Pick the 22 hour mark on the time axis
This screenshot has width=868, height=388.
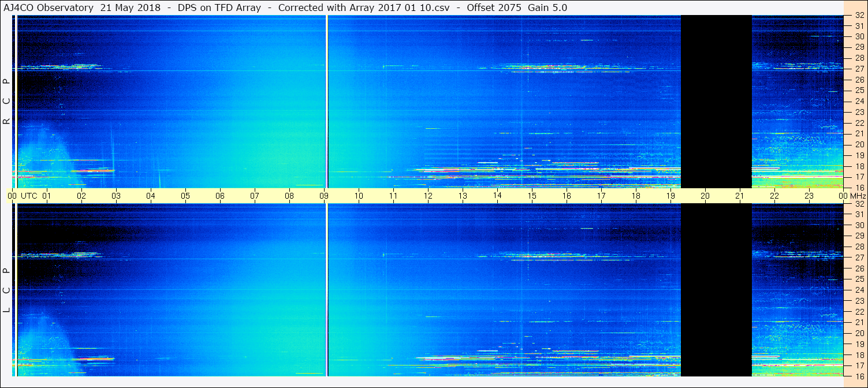(774, 196)
